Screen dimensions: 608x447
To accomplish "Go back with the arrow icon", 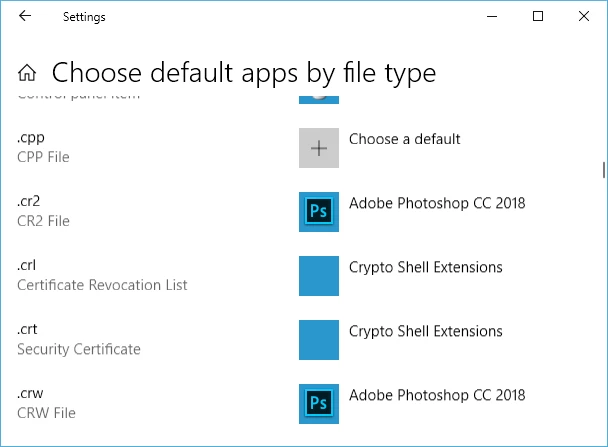I will tap(25, 16).
